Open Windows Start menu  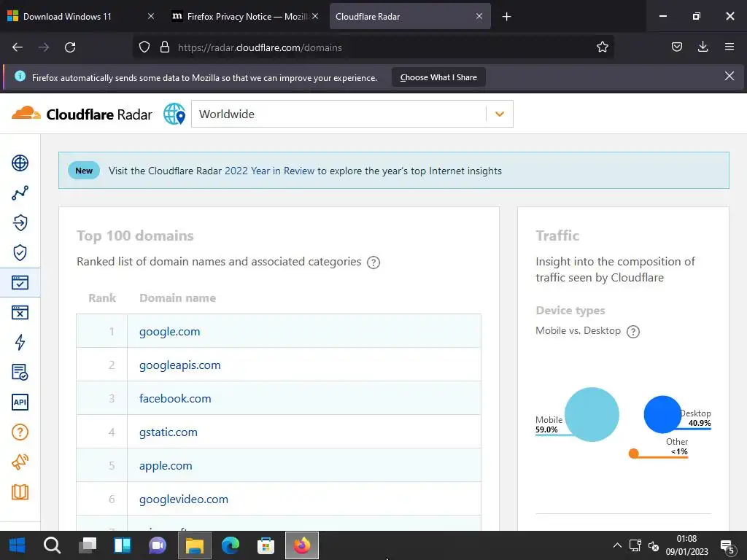pyautogui.click(x=18, y=545)
